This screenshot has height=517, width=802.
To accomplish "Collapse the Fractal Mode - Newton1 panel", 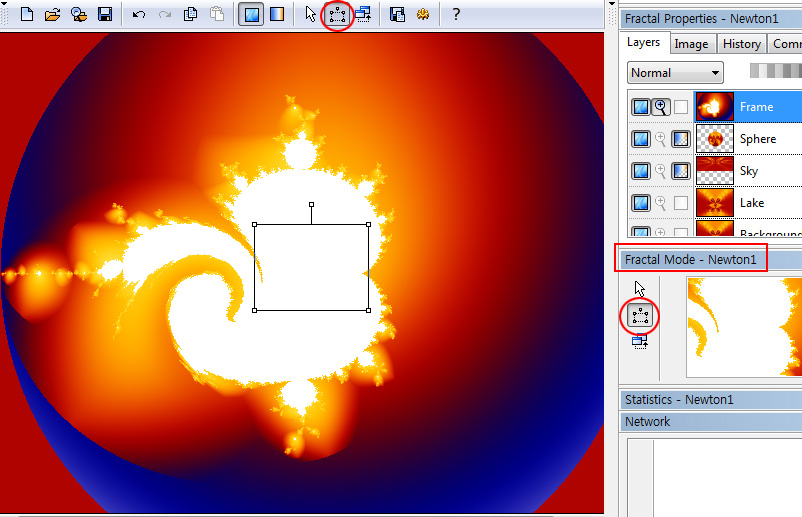I will (x=711, y=260).
